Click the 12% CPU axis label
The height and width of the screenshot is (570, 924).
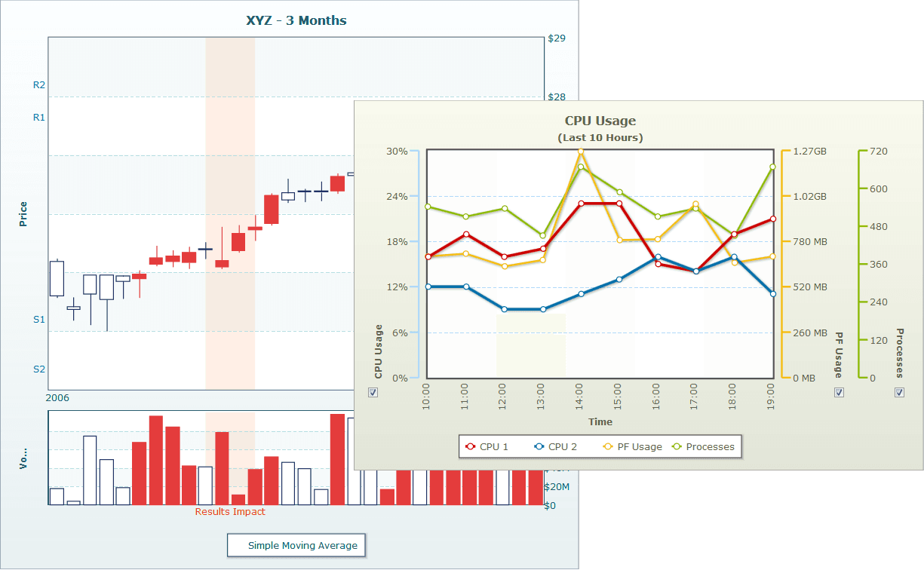pos(398,287)
